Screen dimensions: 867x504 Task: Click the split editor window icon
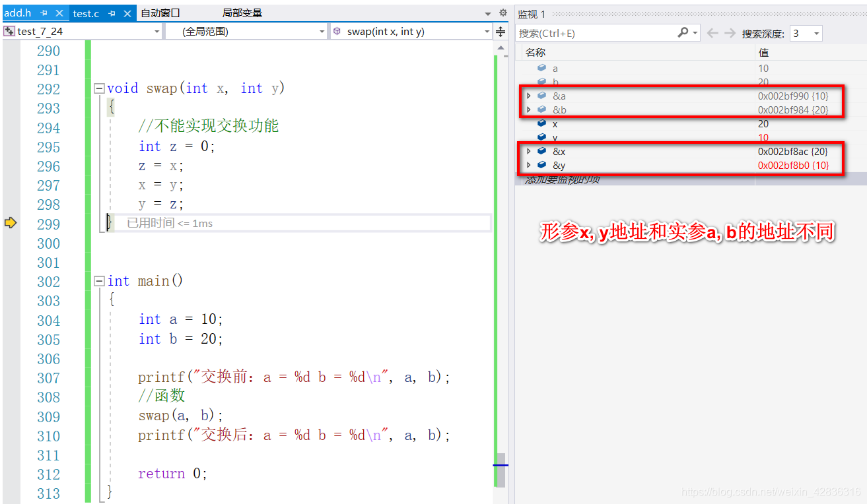coord(501,31)
